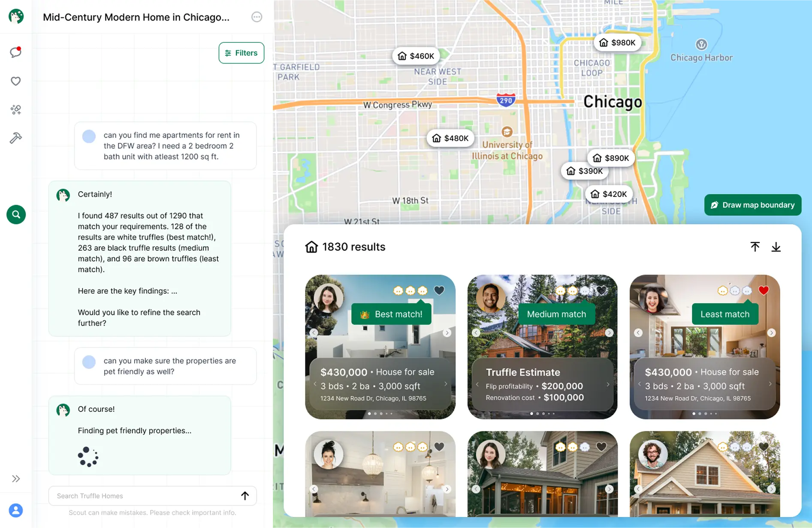
Task: Click the '1830 results' heading
Action: coord(354,247)
